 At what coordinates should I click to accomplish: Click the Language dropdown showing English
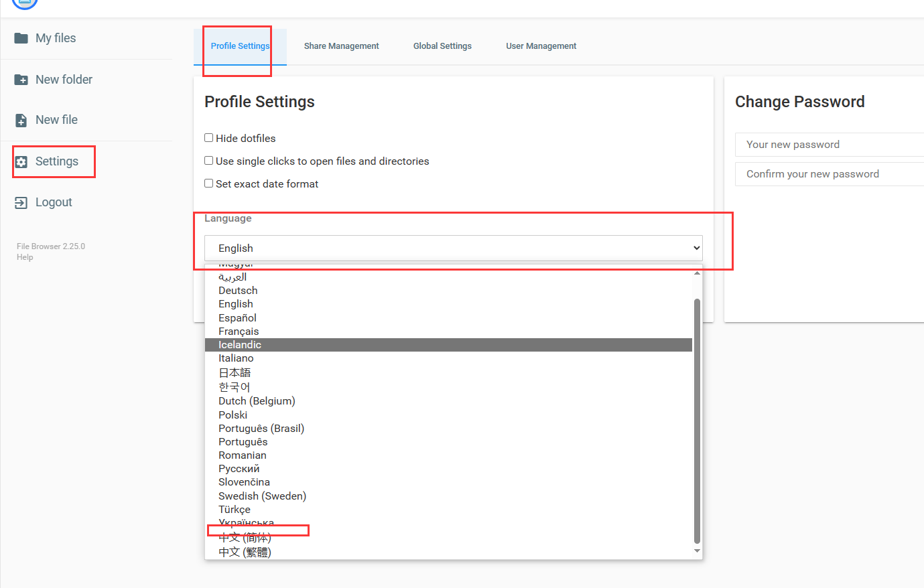click(454, 248)
